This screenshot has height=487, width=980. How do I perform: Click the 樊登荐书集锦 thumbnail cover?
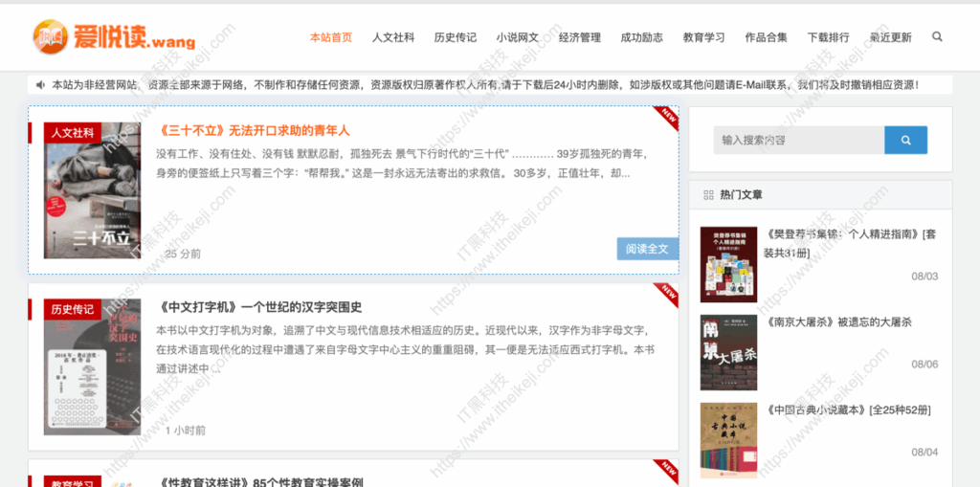pos(728,264)
